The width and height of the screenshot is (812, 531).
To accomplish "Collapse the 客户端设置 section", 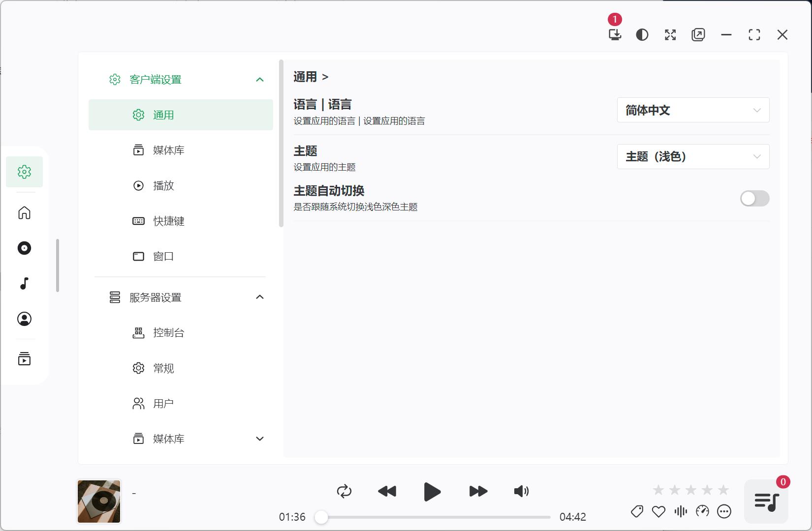I will tap(260, 79).
